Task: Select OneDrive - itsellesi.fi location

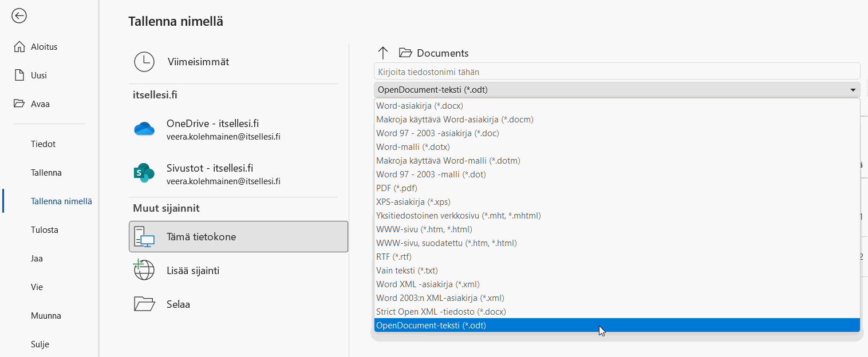Action: tap(238, 129)
